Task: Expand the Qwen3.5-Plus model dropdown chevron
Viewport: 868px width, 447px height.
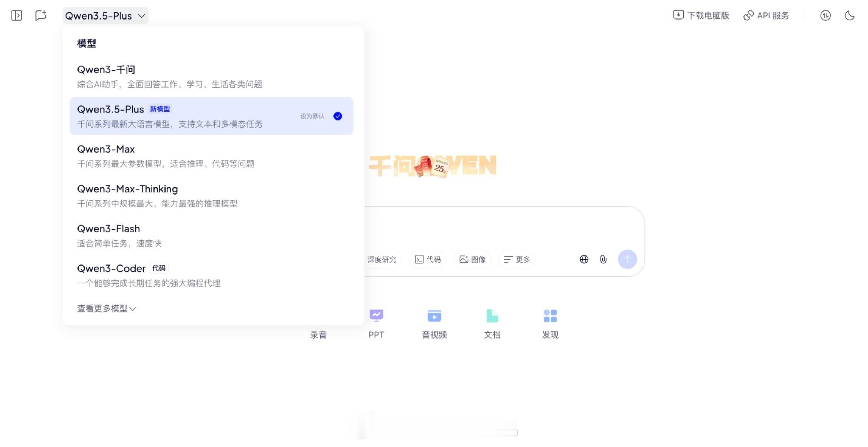Action: point(141,16)
